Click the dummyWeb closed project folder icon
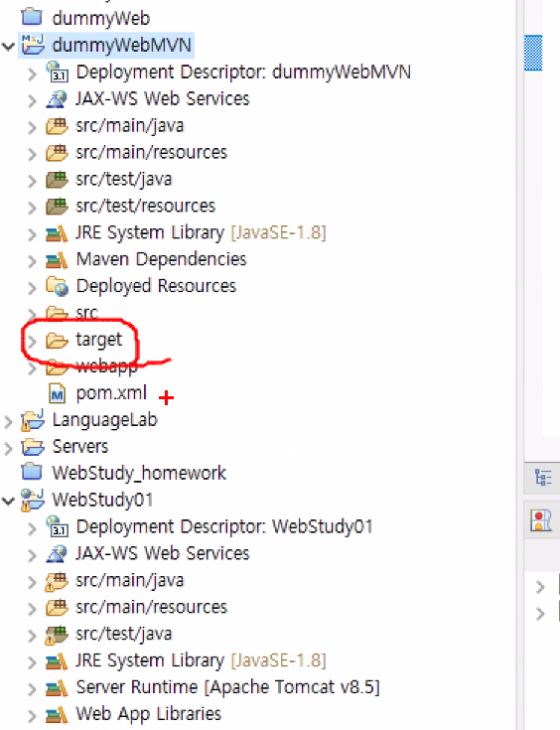This screenshot has width=560, height=730. (32, 17)
